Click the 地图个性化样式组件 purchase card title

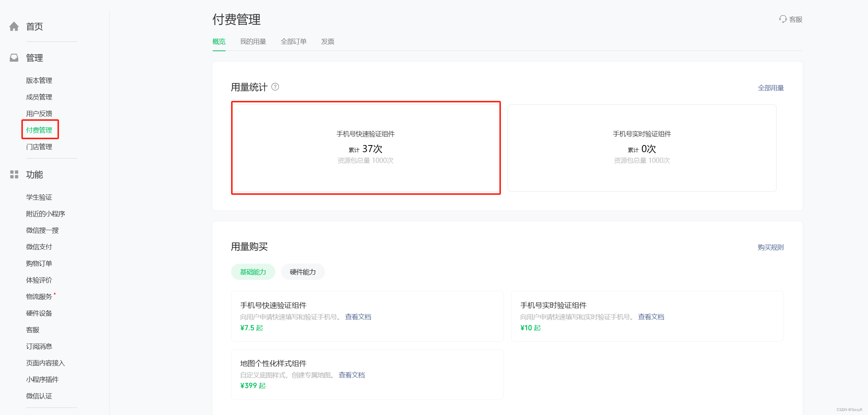(273, 363)
